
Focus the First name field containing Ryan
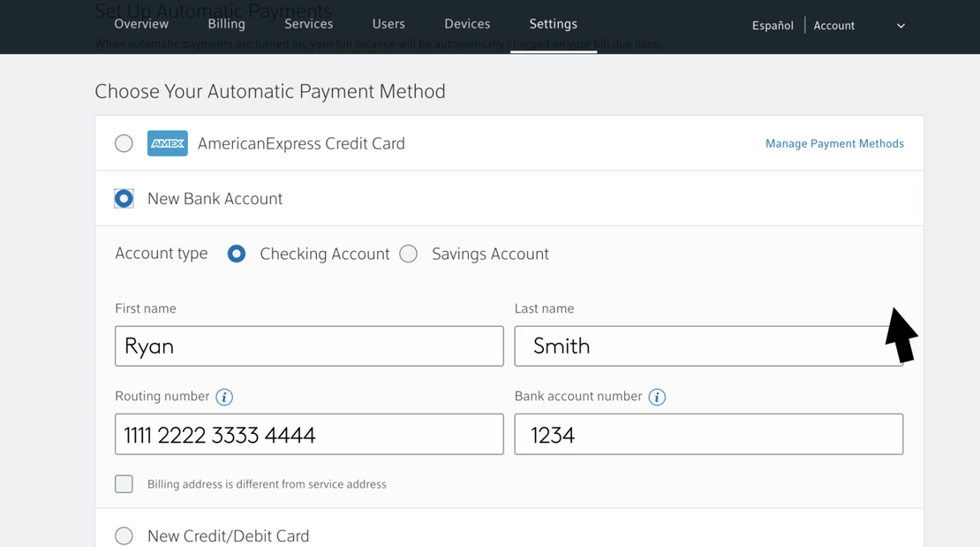(x=309, y=346)
